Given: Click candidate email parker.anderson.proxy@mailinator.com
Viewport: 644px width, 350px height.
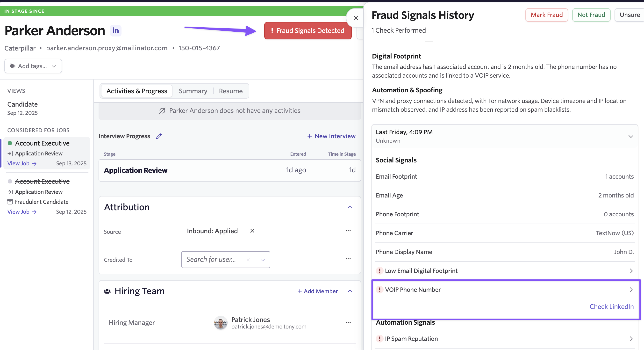Looking at the screenshot, I should pos(107,48).
